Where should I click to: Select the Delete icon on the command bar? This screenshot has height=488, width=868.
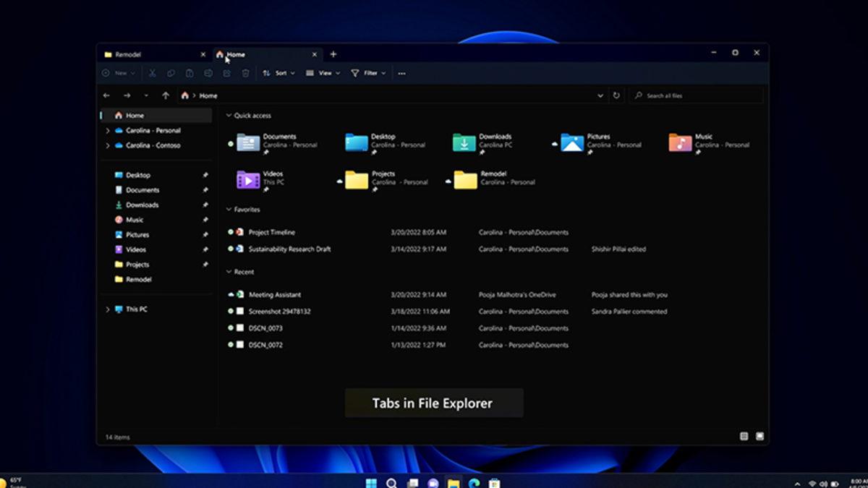click(244, 73)
